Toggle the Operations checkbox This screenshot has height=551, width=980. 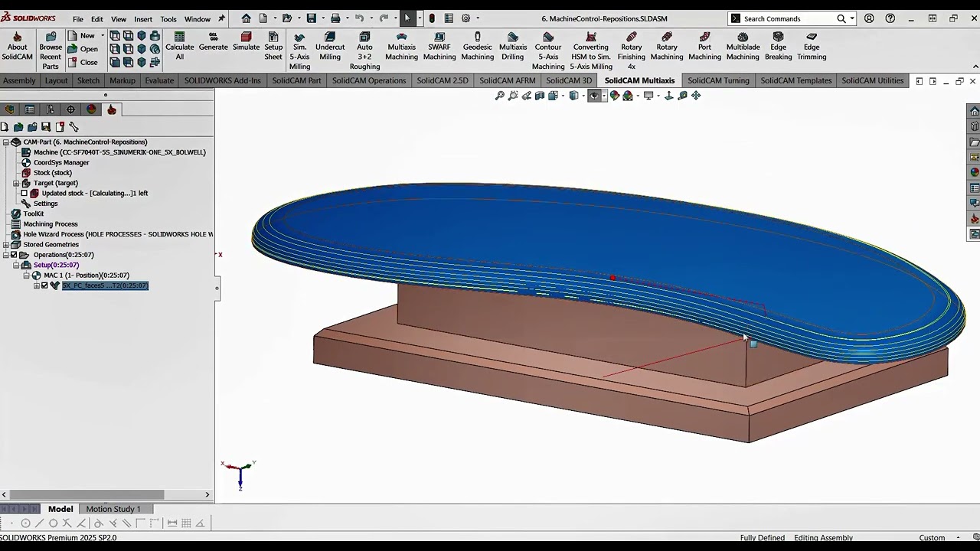(x=14, y=255)
